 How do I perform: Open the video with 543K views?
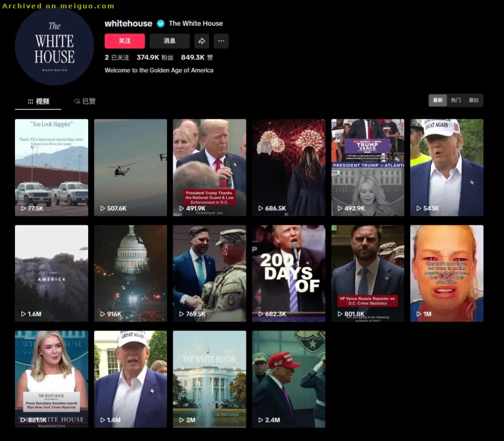(x=447, y=168)
